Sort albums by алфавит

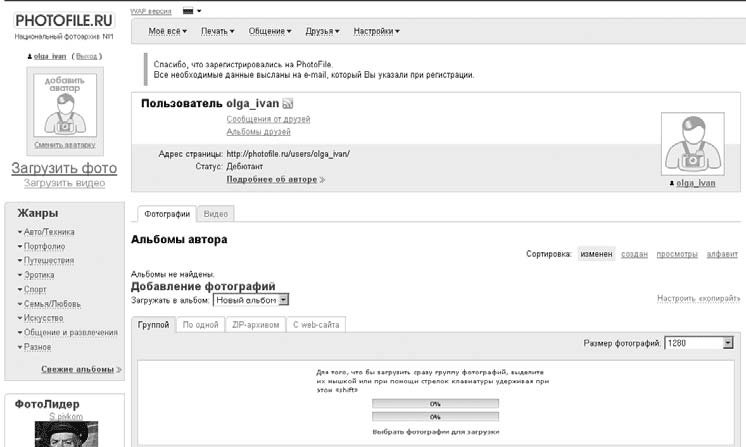pyautogui.click(x=722, y=254)
